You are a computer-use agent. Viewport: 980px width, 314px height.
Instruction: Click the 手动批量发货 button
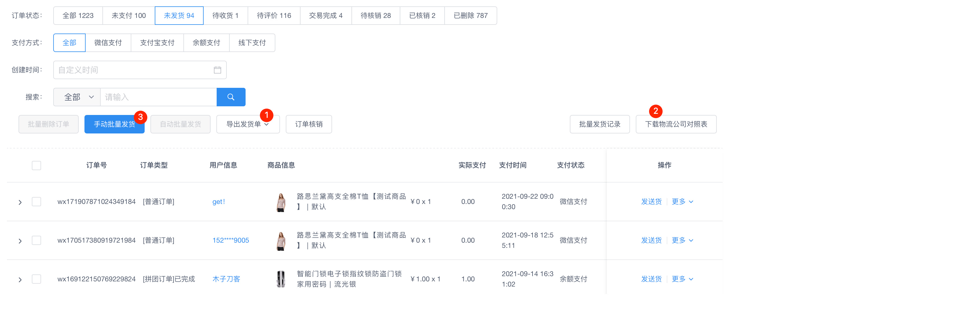pos(114,124)
